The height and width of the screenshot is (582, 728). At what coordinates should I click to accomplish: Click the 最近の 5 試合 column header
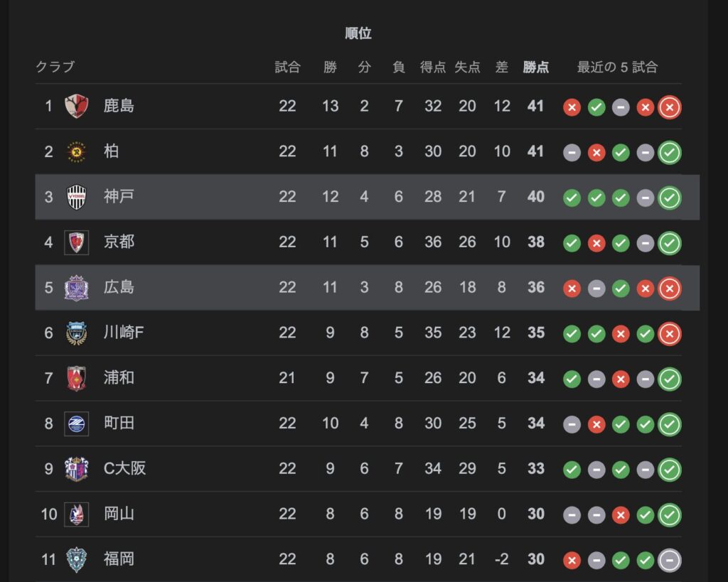[617, 68]
